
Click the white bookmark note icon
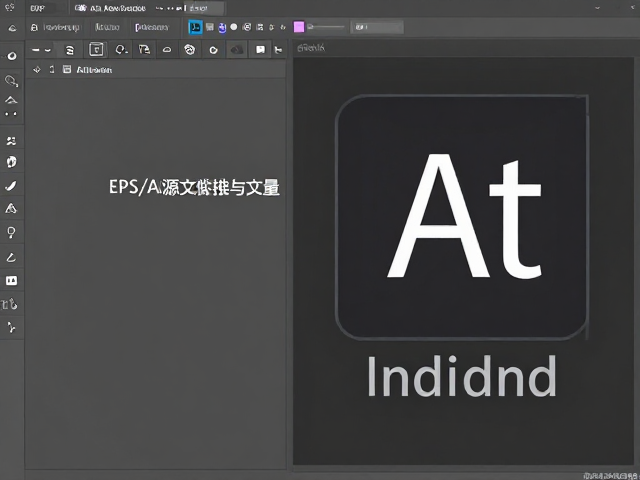(x=260, y=49)
